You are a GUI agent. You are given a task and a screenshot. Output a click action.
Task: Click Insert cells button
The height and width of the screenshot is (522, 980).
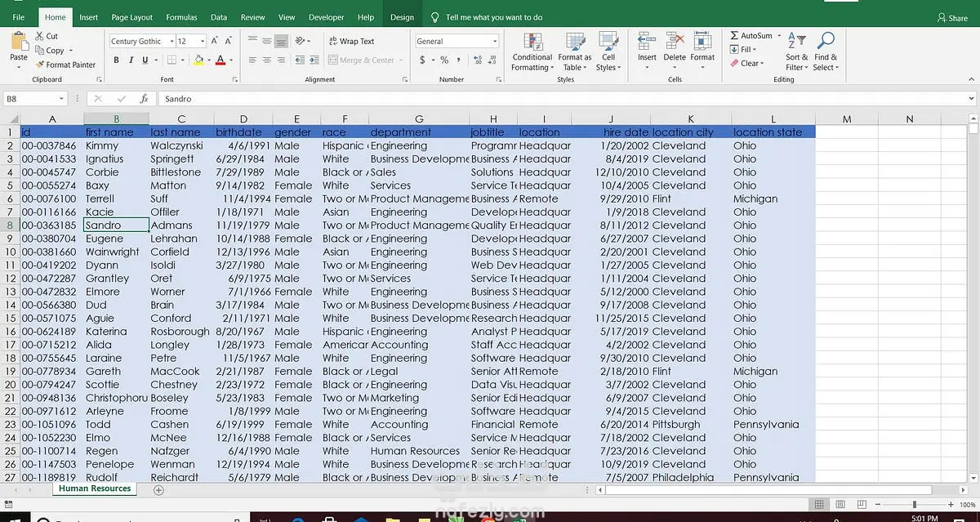pyautogui.click(x=647, y=52)
